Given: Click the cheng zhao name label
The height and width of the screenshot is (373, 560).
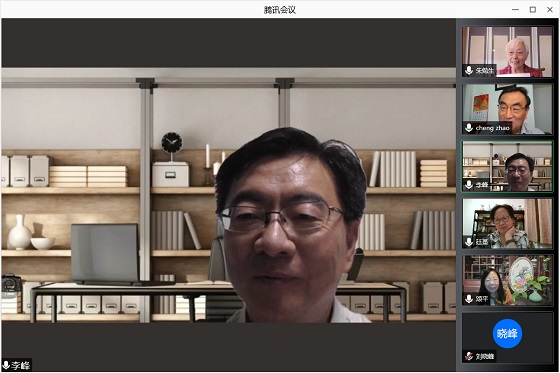Looking at the screenshot, I should pyautogui.click(x=492, y=128).
